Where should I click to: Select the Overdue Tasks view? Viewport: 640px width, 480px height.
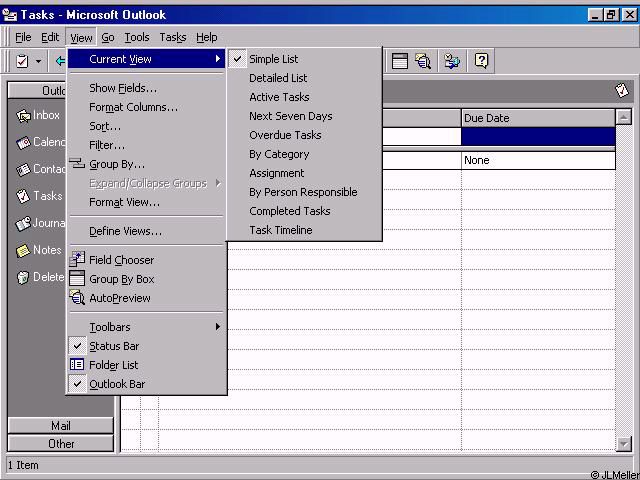coord(285,135)
